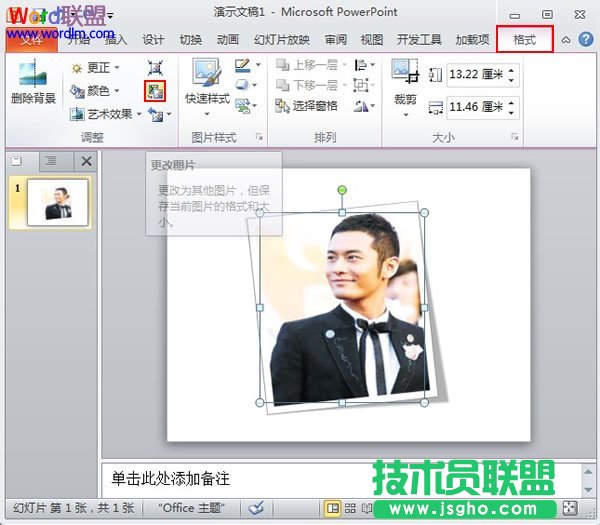Open the Format (格式) ribbon tab
The width and height of the screenshot is (600, 525).
[x=524, y=39]
